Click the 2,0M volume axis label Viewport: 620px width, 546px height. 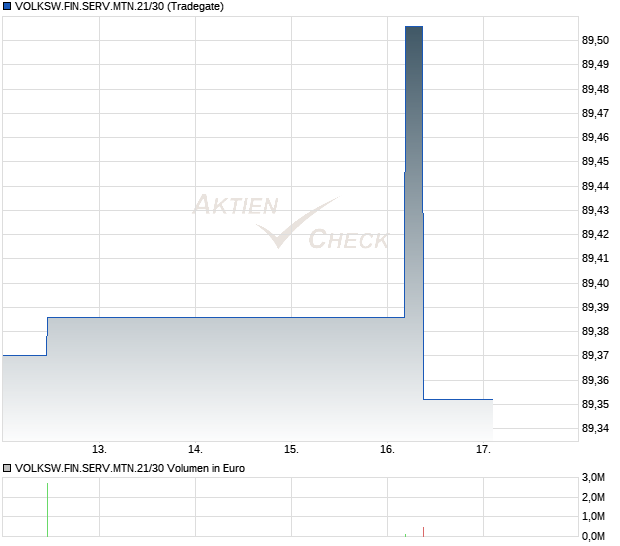[x=593, y=497]
